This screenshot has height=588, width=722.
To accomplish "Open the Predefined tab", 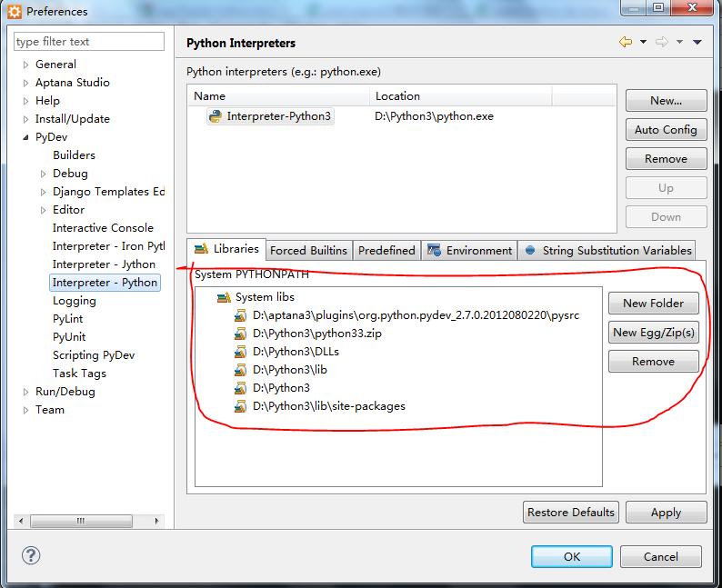I will click(386, 251).
